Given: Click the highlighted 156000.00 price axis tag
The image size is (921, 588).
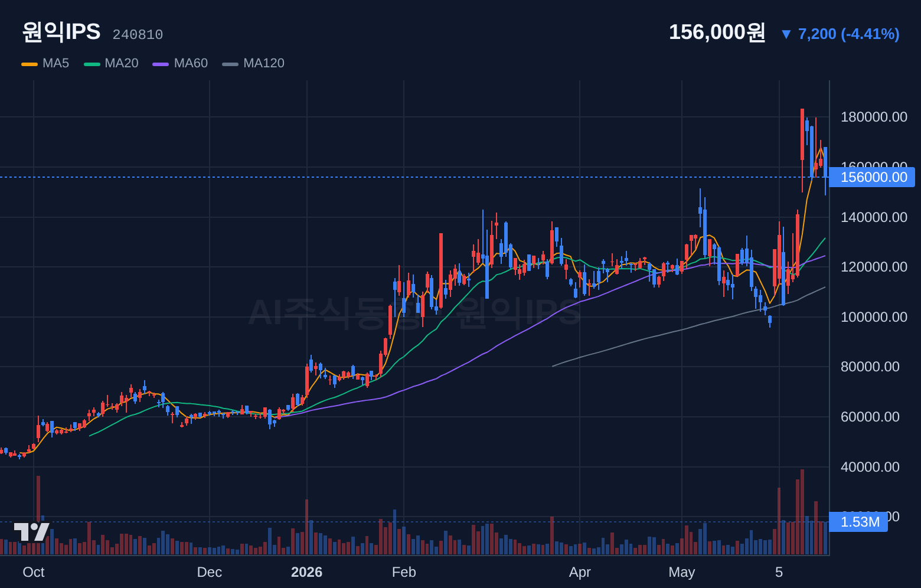Looking at the screenshot, I should pos(872,177).
